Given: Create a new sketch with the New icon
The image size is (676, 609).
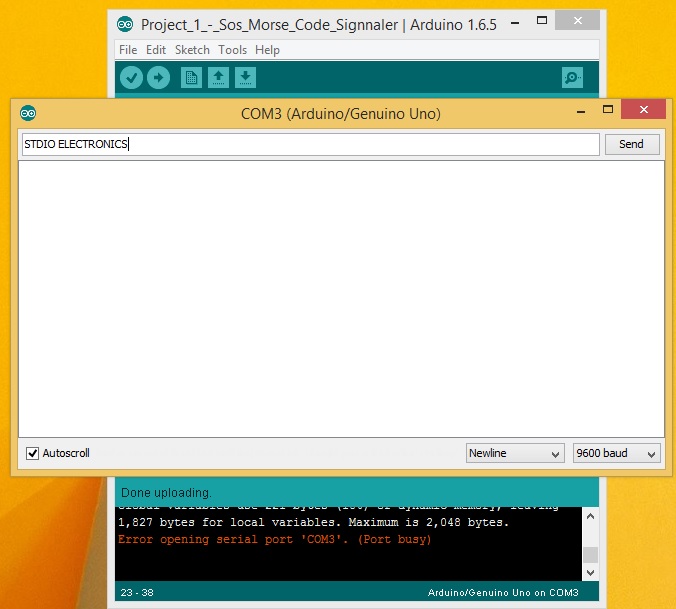Looking at the screenshot, I should coord(191,78).
